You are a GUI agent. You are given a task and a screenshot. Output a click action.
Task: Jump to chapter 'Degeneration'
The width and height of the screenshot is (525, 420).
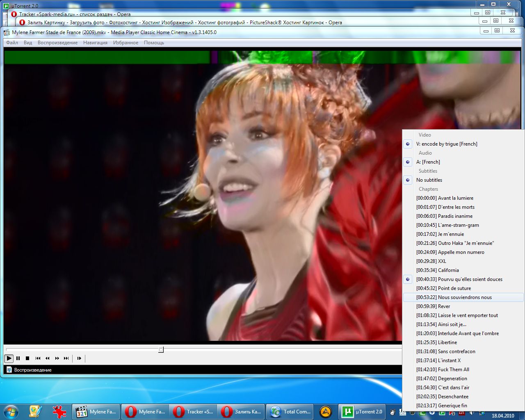[463, 379]
